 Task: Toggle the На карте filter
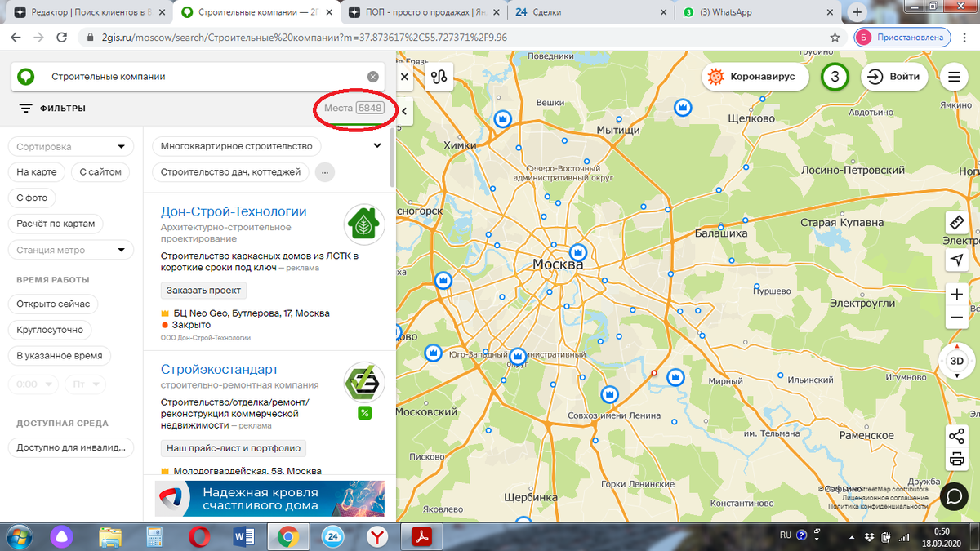(37, 172)
